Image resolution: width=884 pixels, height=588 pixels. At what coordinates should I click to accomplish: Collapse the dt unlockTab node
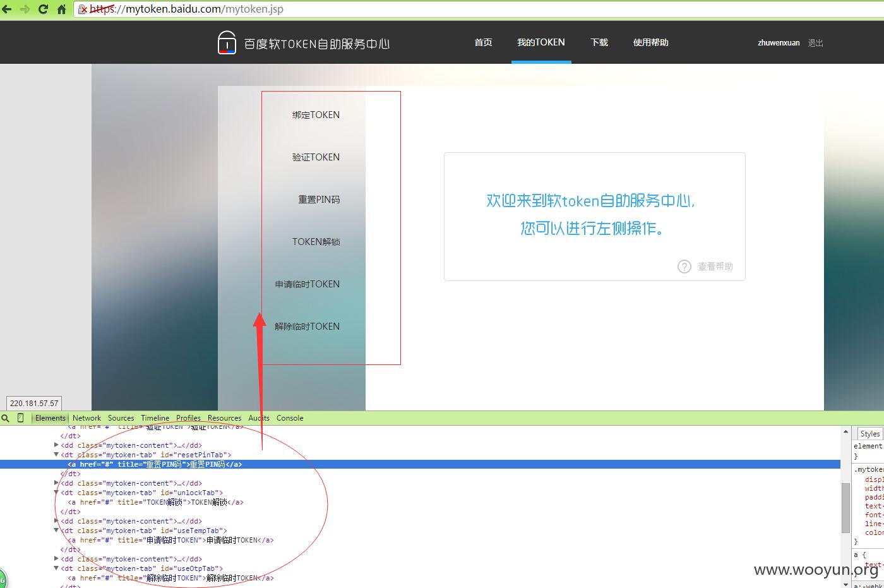click(56, 493)
